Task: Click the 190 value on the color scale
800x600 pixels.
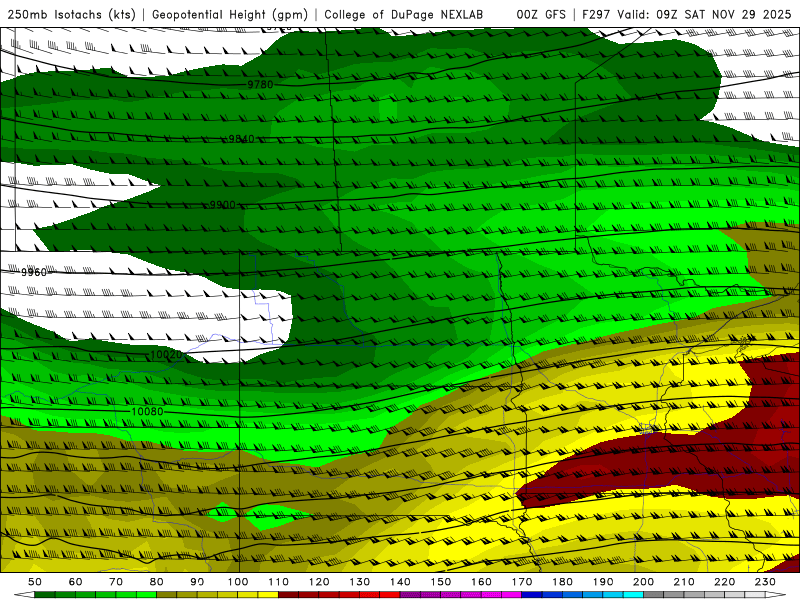Action: [x=603, y=582]
